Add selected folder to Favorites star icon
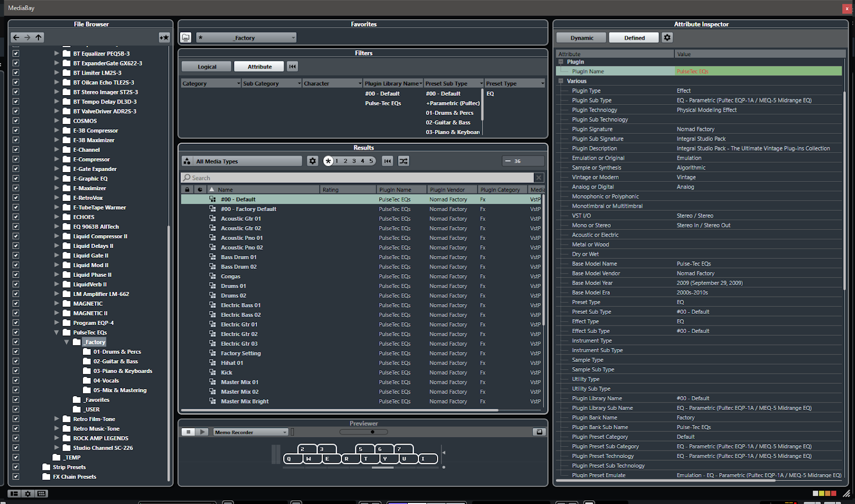This screenshot has width=855, height=504. (x=164, y=37)
